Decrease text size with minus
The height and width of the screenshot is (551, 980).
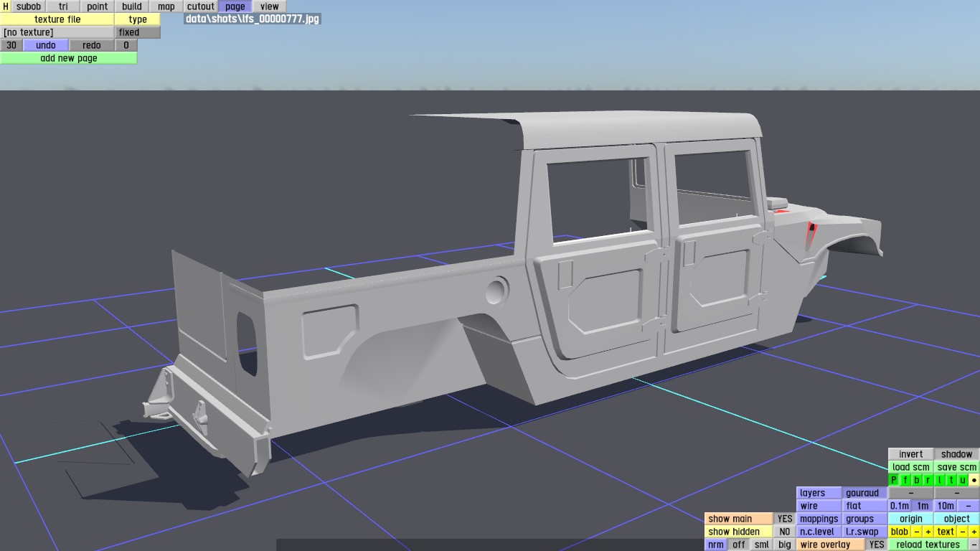963,532
